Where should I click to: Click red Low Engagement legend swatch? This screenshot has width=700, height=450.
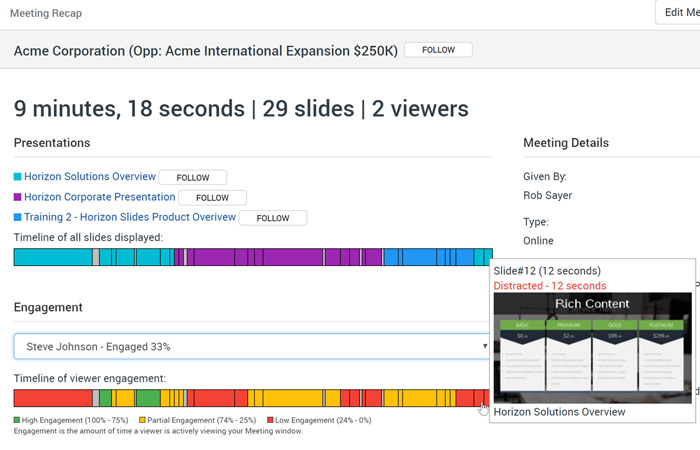(x=270, y=420)
